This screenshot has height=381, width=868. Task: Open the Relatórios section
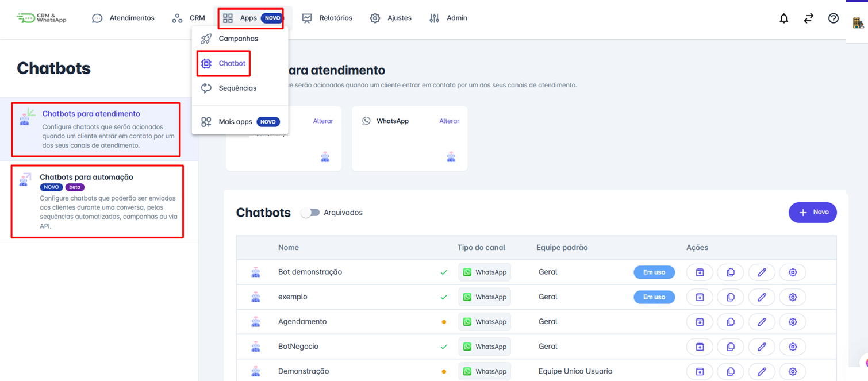334,18
